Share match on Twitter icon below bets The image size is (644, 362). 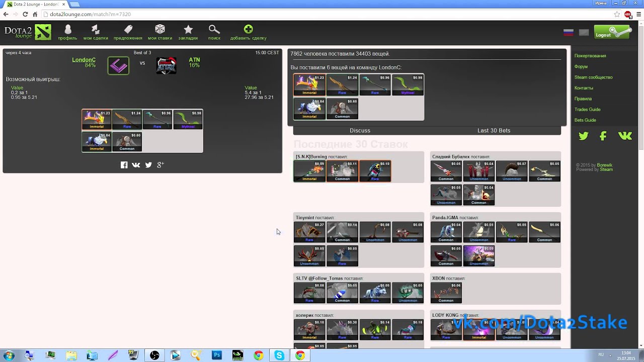(x=148, y=165)
